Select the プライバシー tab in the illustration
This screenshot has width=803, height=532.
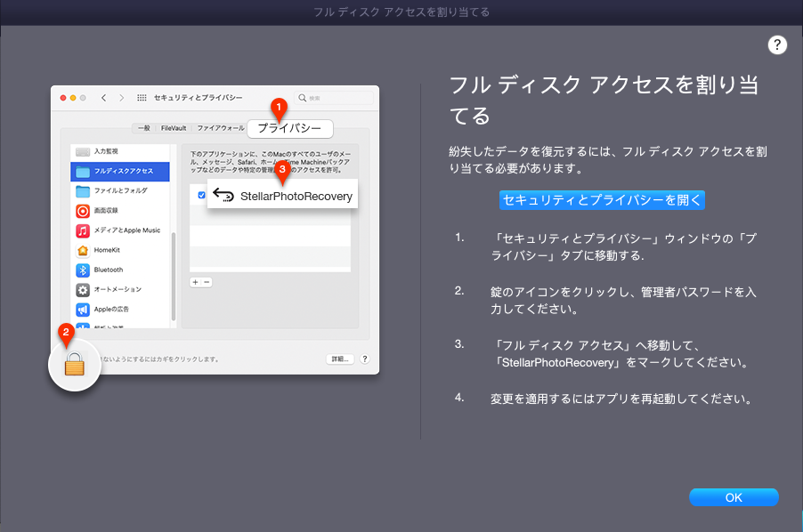coord(290,128)
